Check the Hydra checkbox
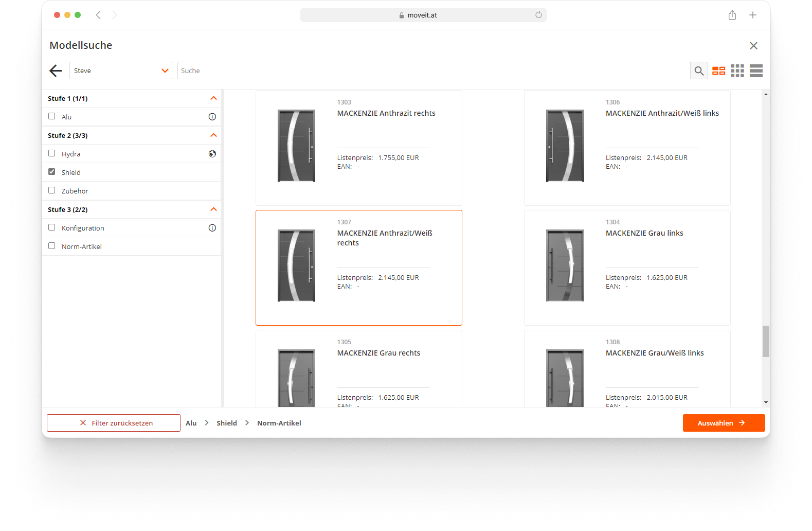 51,153
